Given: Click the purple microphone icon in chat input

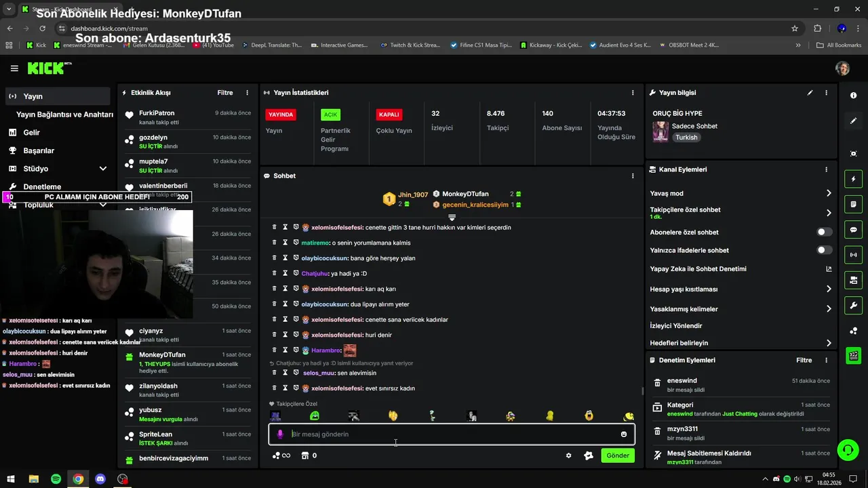Looking at the screenshot, I should [x=280, y=434].
